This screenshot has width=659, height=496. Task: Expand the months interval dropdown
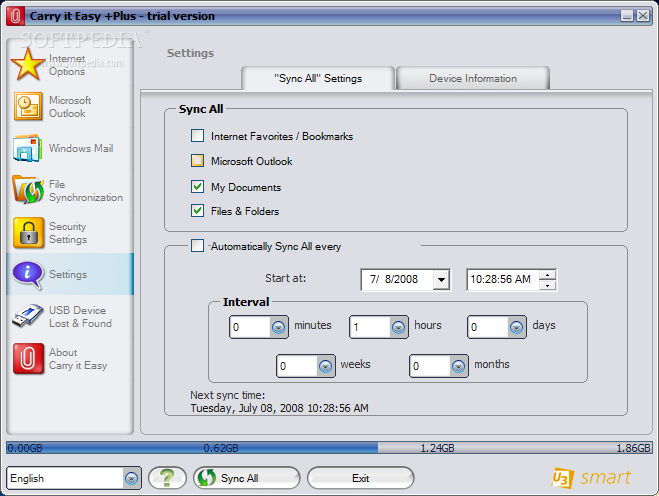point(458,366)
